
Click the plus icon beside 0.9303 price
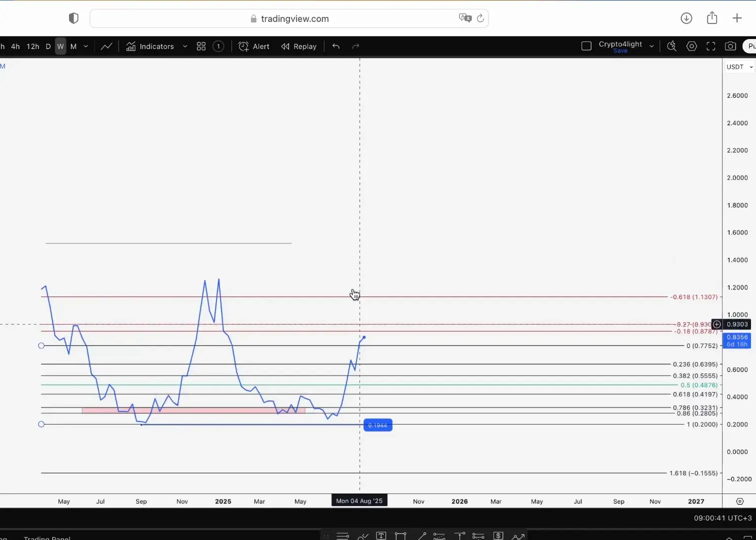tap(716, 324)
